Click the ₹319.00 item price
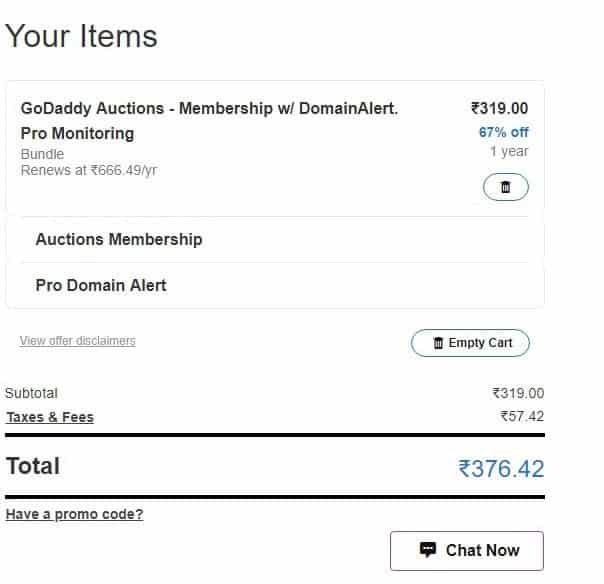The height and width of the screenshot is (584, 604). point(500,108)
